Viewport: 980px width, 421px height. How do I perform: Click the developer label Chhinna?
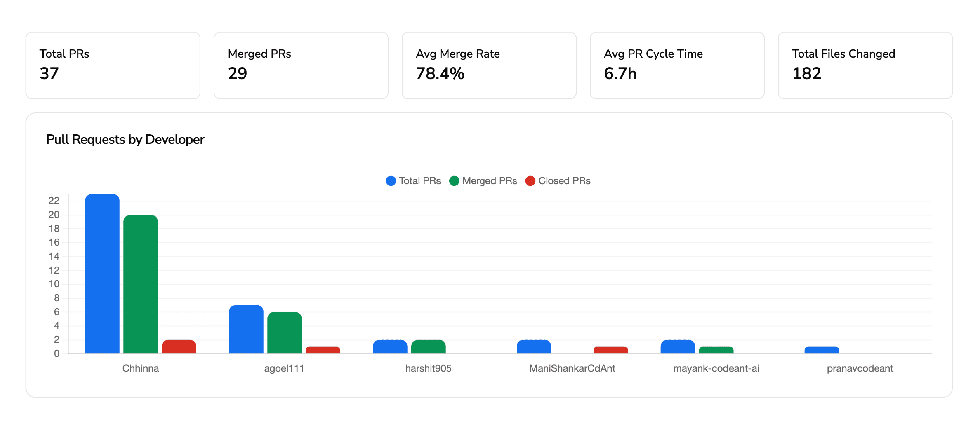tap(141, 368)
